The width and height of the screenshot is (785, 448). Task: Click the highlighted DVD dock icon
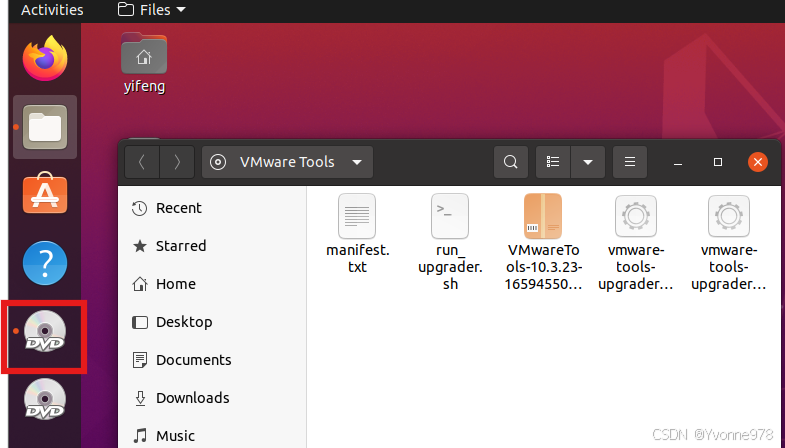click(x=45, y=331)
